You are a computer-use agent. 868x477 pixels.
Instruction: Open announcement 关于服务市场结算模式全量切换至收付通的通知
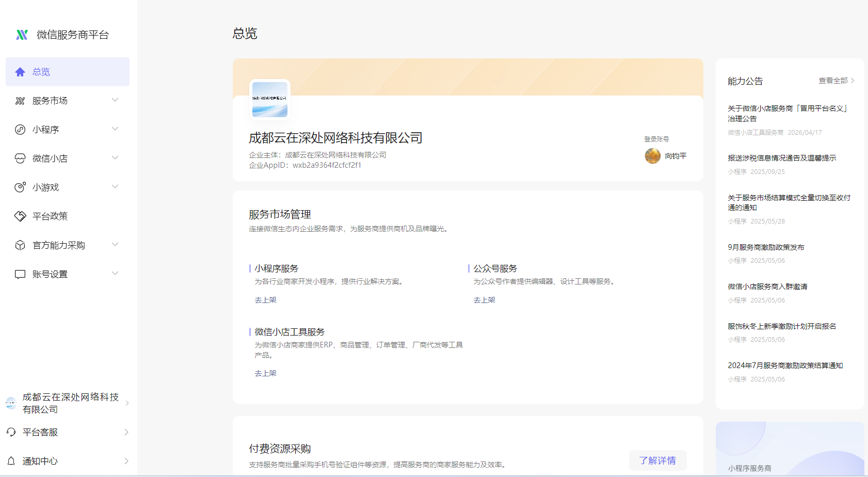point(789,202)
